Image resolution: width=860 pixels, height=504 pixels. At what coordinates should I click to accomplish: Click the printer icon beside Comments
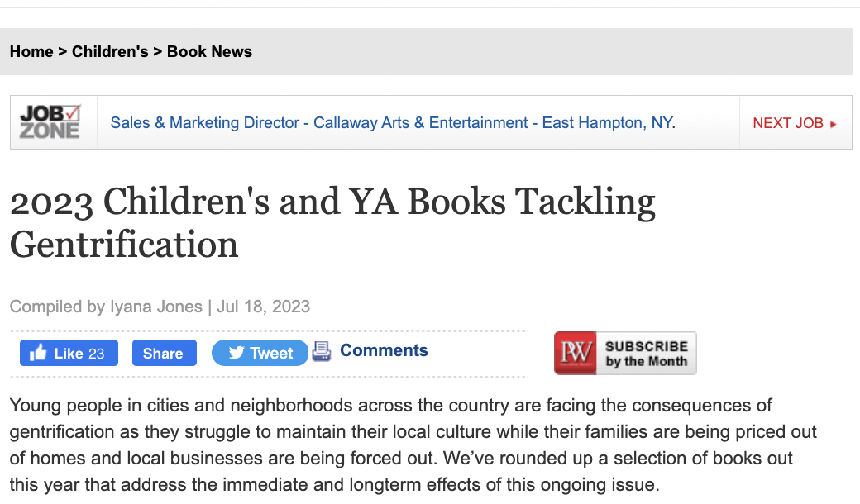pos(322,351)
